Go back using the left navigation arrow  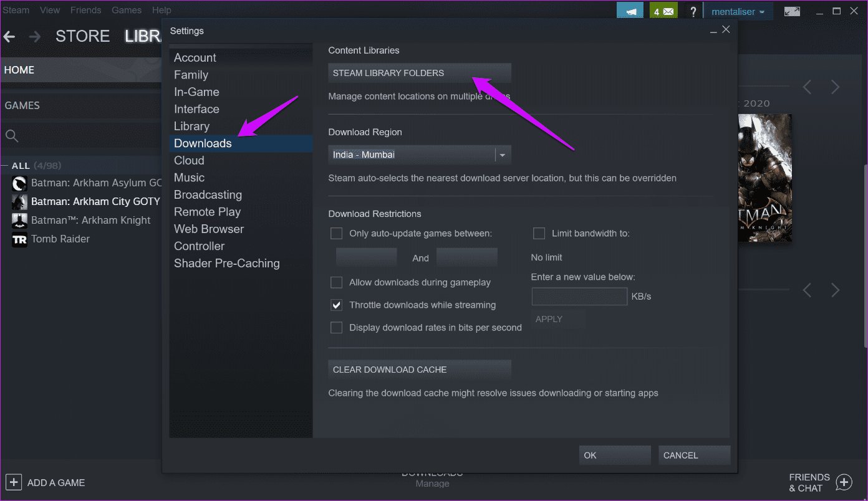click(x=9, y=36)
